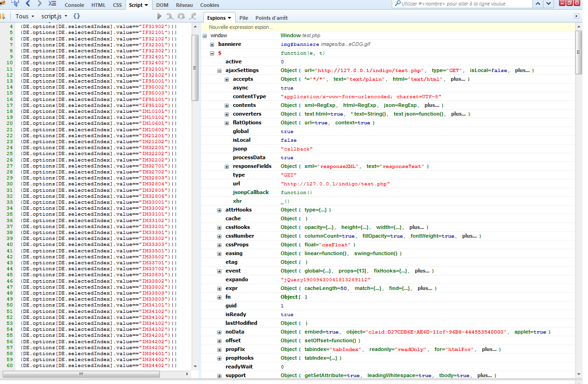Open the command line icon in Firebug toolbar
Viewport: 588px width, 384px height.
(52, 4)
